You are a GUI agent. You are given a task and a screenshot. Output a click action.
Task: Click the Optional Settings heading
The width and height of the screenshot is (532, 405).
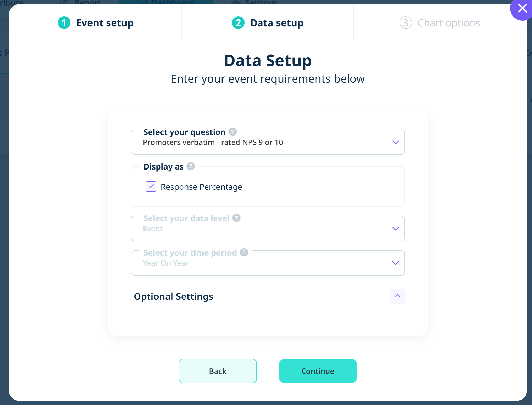point(173,296)
